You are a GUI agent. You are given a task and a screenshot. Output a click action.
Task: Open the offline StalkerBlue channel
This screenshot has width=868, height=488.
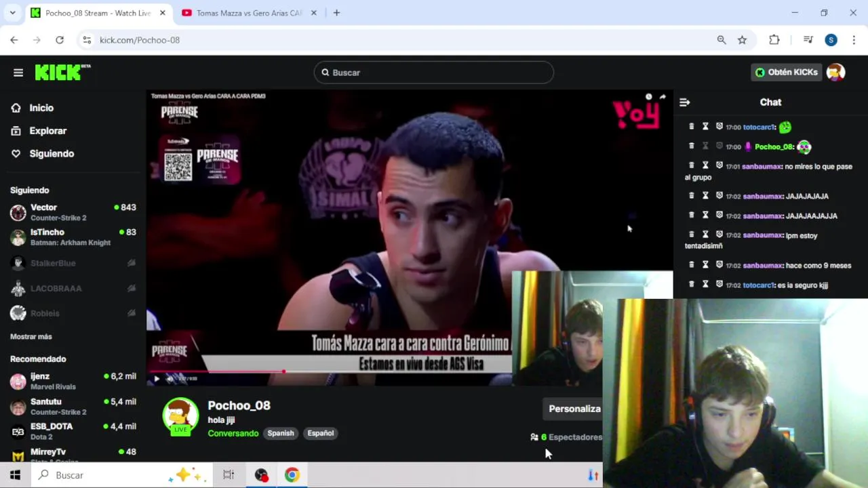pos(73,263)
